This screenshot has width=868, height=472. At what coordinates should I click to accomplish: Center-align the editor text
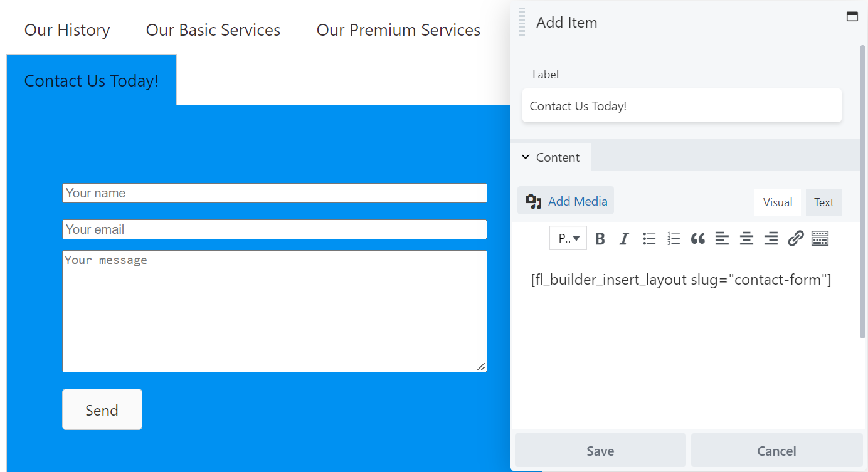(x=746, y=238)
